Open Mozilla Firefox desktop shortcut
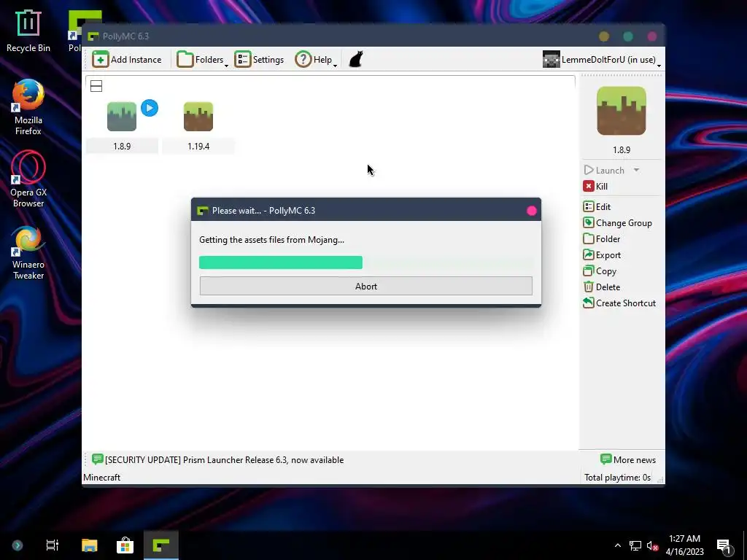The height and width of the screenshot is (560, 747). tap(28, 108)
